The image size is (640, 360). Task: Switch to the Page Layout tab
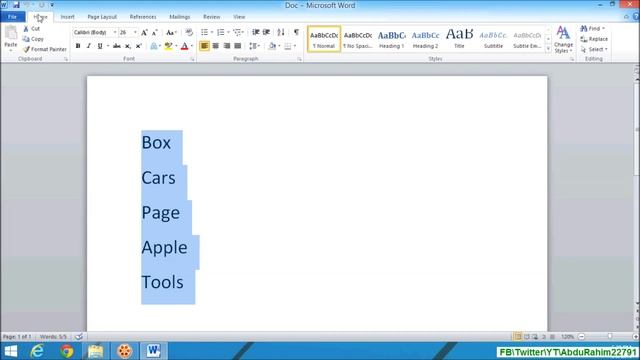point(102,17)
